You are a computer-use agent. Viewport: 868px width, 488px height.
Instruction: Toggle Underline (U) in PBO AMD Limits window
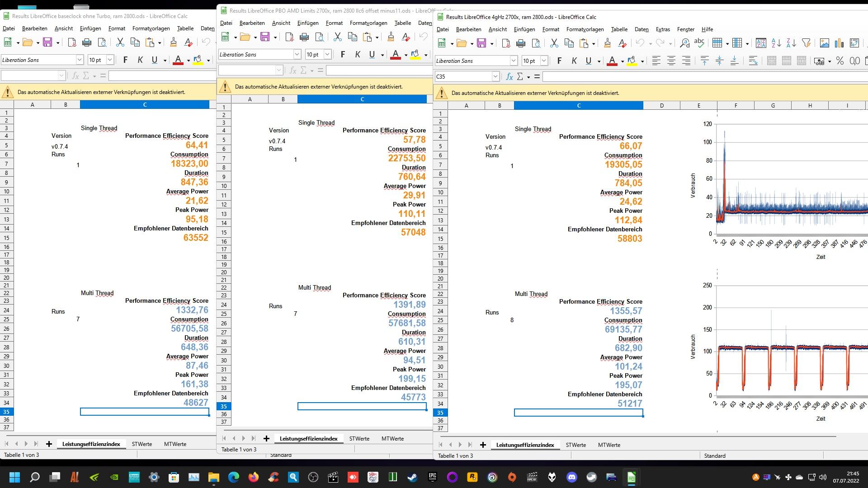tap(372, 54)
